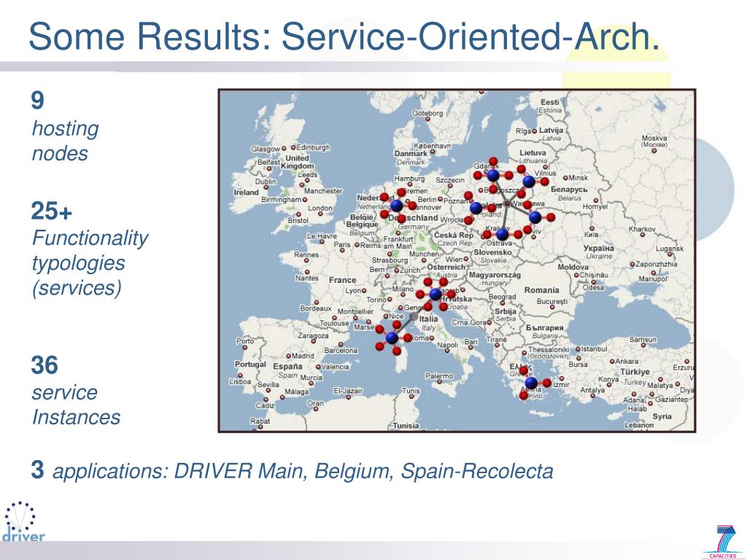Click the 'Danmark' label on the map
This screenshot has width=747, height=560.
click(411, 153)
